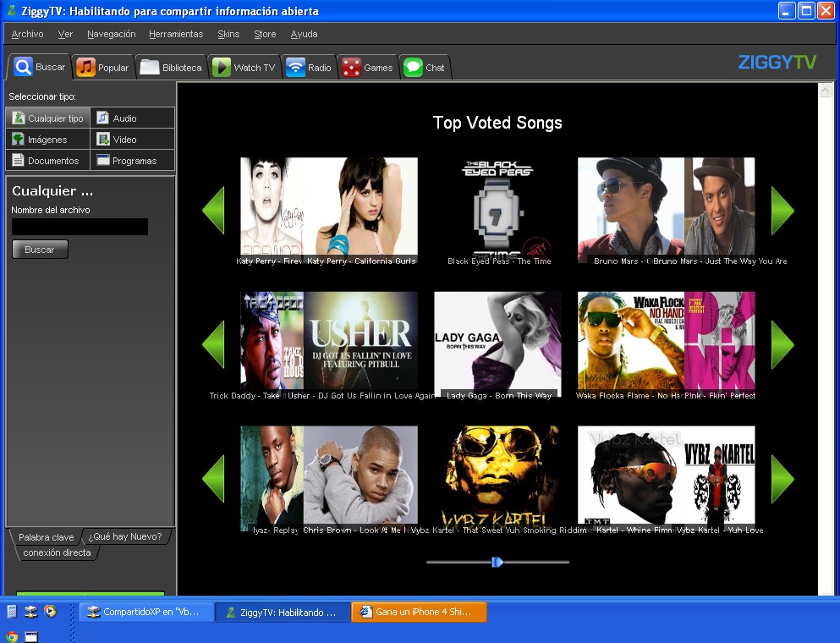Select the Video file type
Image resolution: width=840 pixels, height=643 pixels.
point(132,140)
